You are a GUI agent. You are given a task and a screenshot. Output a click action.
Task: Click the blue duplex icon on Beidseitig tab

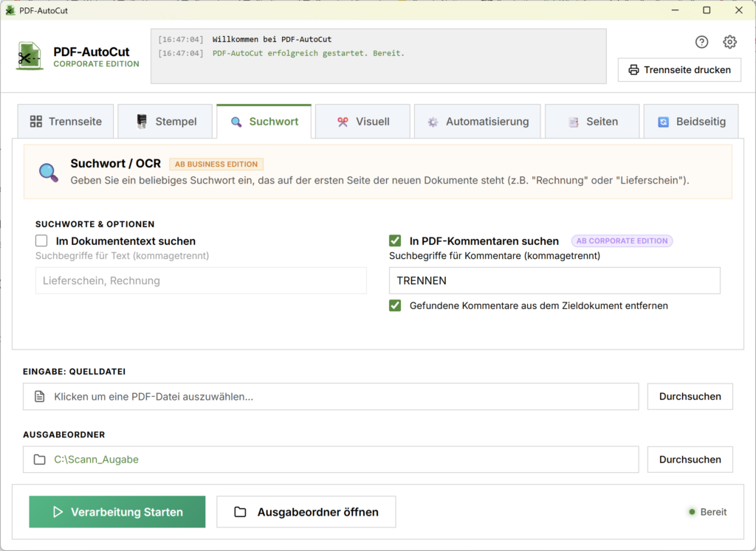tap(664, 122)
